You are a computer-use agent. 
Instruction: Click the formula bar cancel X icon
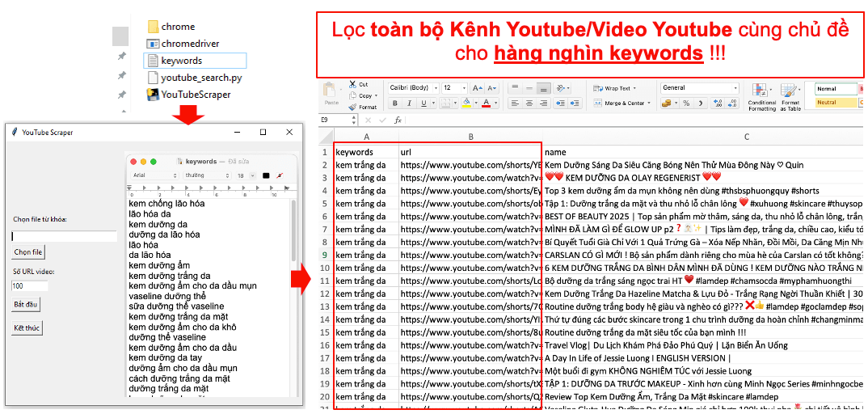coord(368,120)
